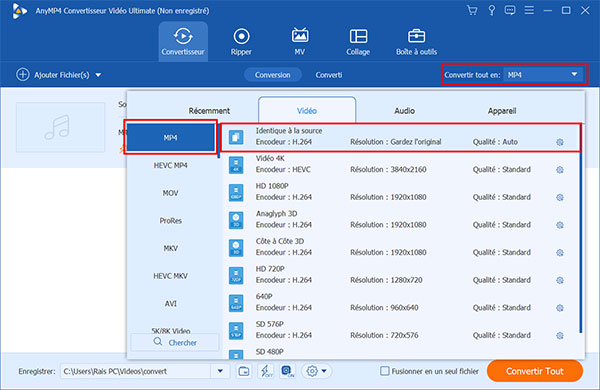Switch to the Appareil tab
This screenshot has height=390, width=600.
[x=502, y=111]
